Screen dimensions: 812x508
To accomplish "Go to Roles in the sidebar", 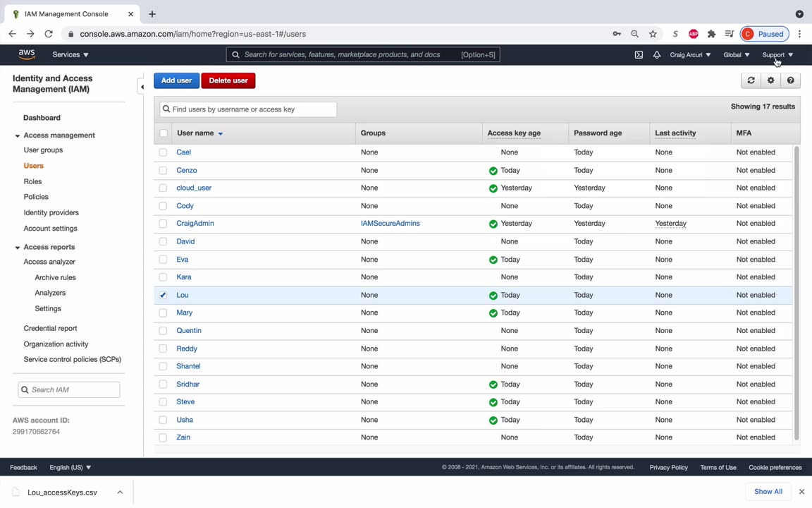I will pos(32,181).
